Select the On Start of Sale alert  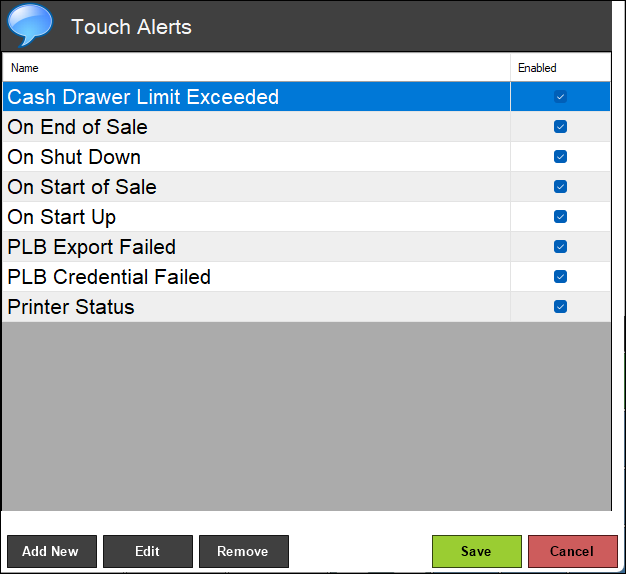coord(306,186)
